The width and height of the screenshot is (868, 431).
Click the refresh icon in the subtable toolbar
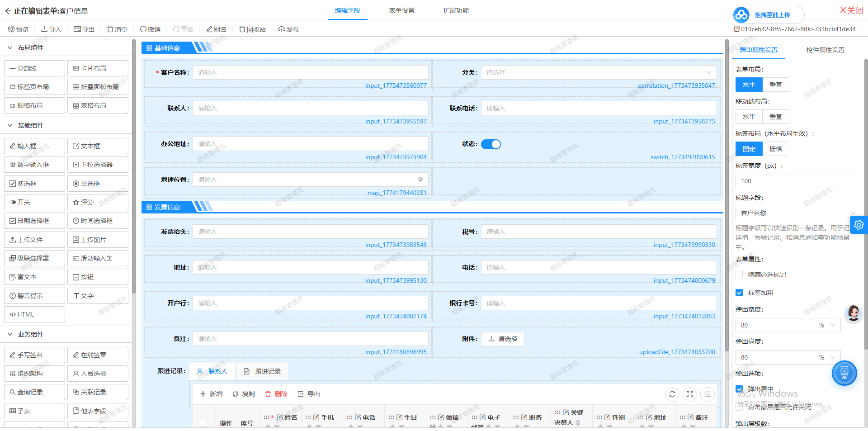point(672,394)
